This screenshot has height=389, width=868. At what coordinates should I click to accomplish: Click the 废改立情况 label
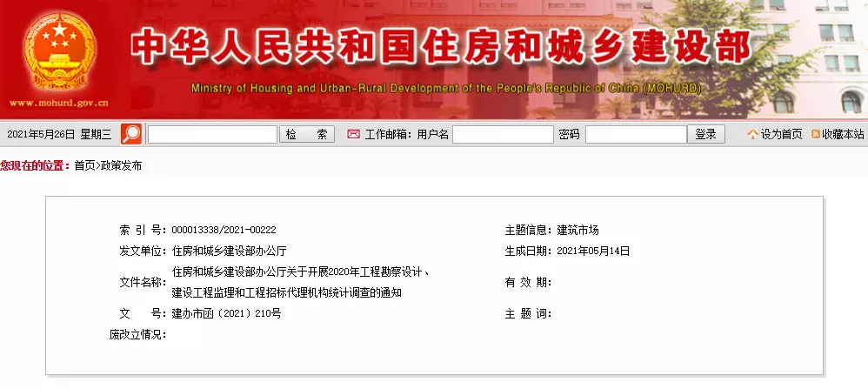pyautogui.click(x=137, y=335)
